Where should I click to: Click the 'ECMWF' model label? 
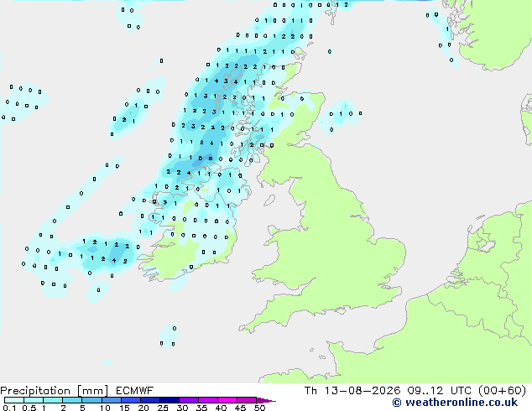[135, 391]
